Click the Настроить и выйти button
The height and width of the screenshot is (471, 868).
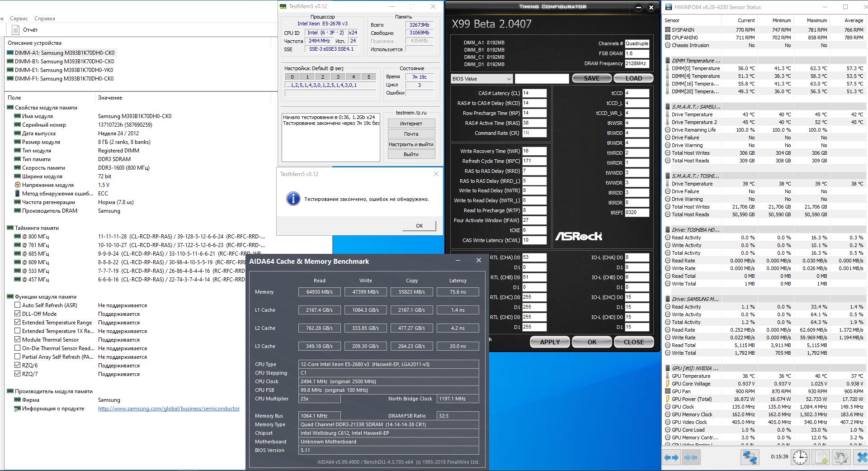pos(411,144)
